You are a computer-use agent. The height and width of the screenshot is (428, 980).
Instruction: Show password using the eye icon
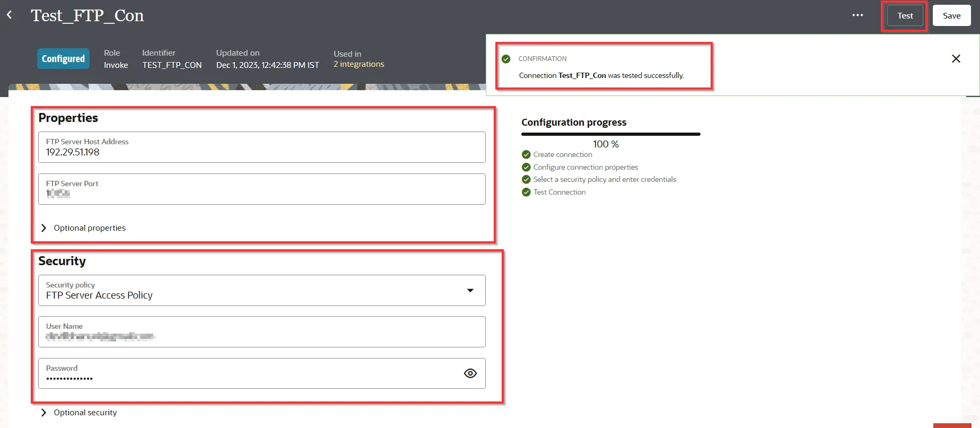point(470,373)
